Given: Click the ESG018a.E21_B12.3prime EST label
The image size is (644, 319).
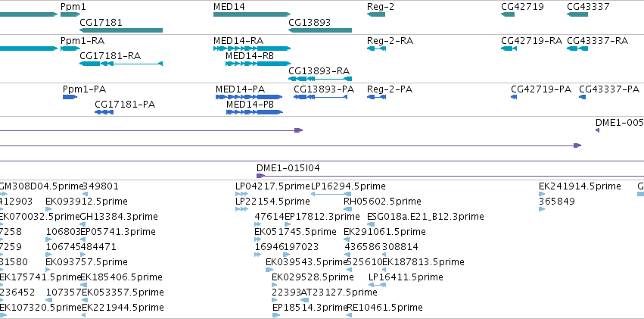Looking at the screenshot, I should click(425, 216).
